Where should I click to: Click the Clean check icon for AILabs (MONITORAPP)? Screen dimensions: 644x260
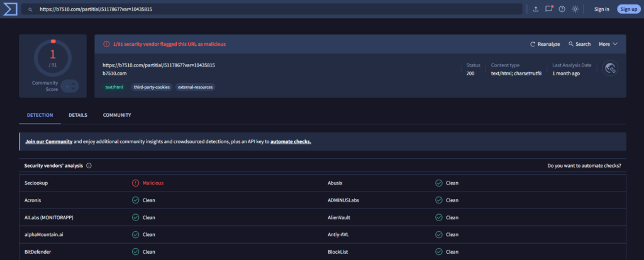click(136, 217)
